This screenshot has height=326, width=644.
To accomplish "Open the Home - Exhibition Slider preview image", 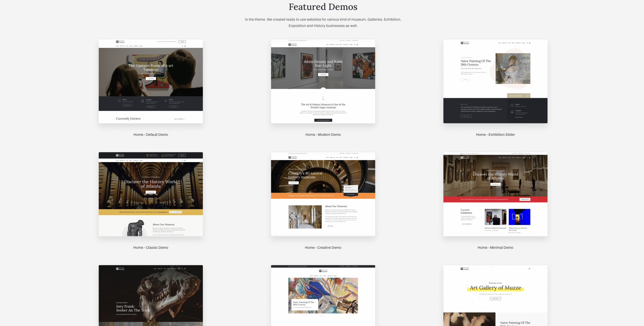I will tap(495, 81).
